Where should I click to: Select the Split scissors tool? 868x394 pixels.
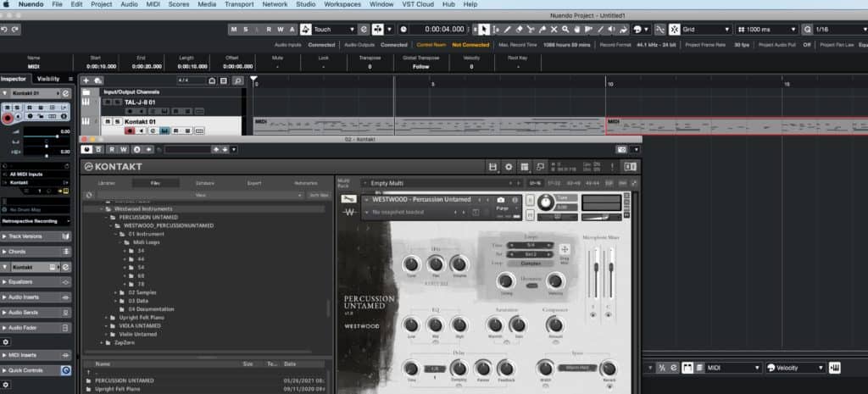(531, 30)
